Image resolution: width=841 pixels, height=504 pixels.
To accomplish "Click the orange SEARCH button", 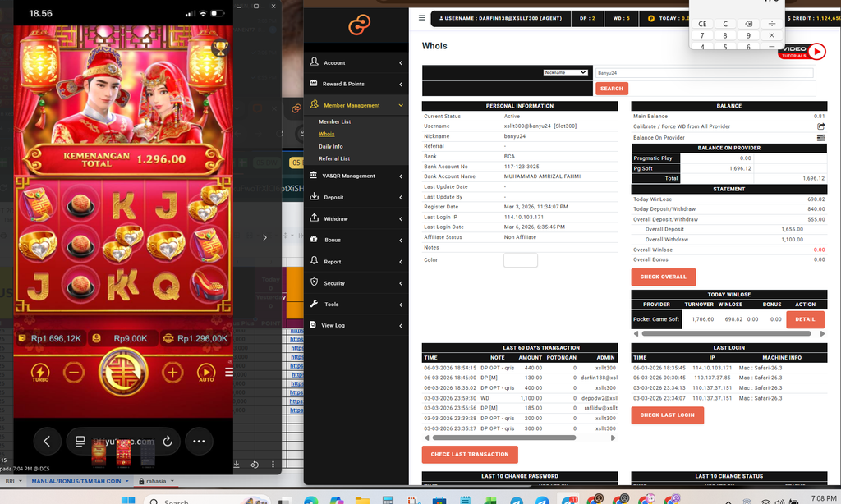I will click(611, 89).
